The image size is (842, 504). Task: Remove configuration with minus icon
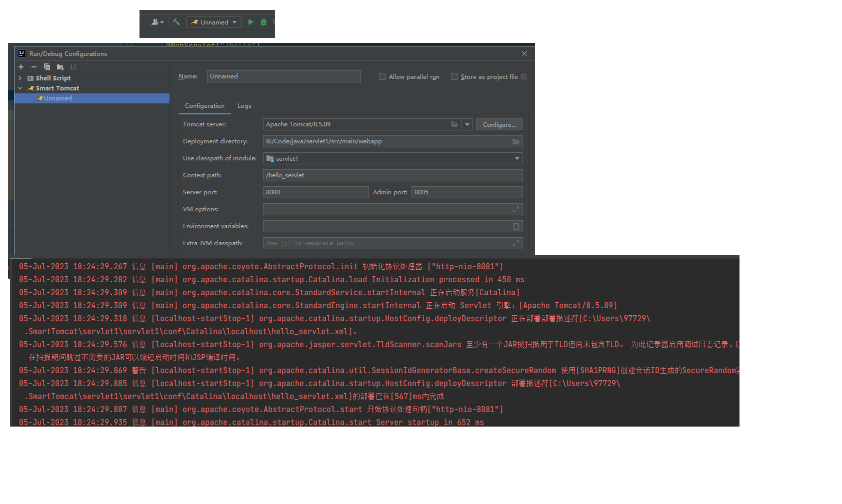tap(34, 67)
